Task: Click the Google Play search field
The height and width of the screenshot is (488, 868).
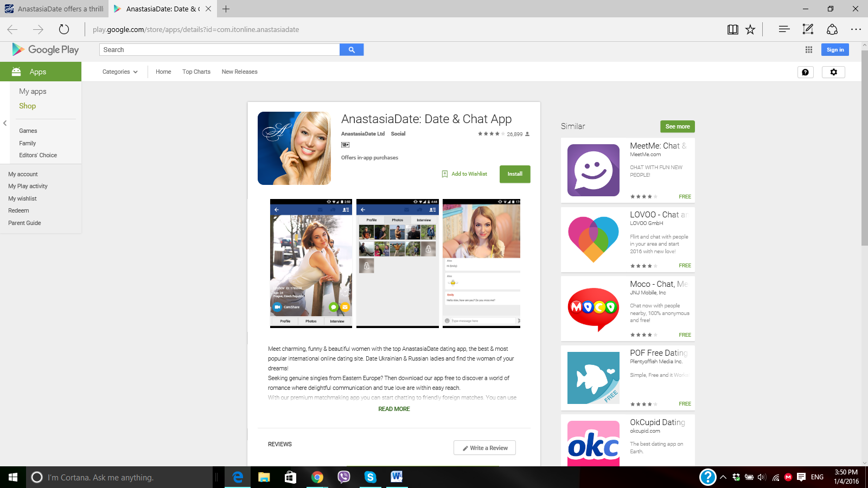Action: pyautogui.click(x=220, y=50)
